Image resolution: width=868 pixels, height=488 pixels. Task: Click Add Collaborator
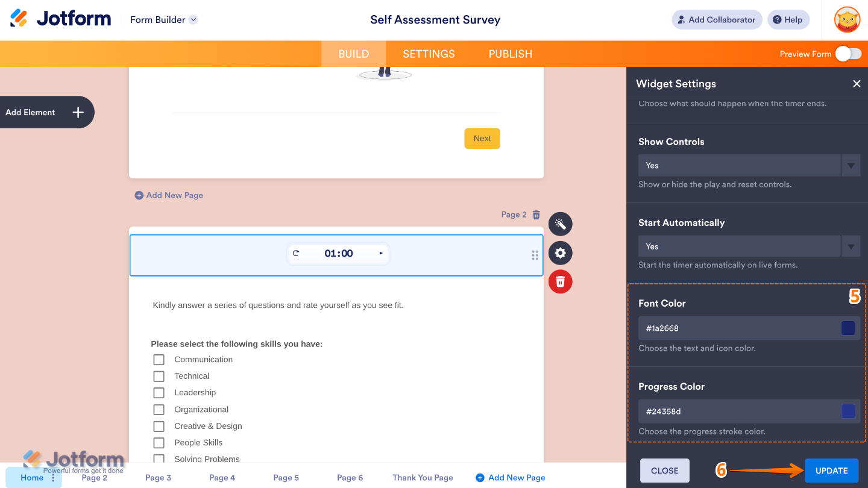click(717, 19)
